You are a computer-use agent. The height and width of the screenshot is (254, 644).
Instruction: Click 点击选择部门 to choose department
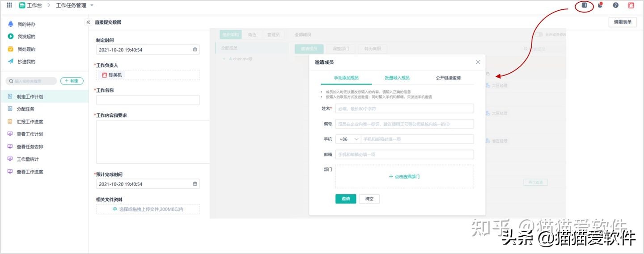tap(404, 176)
